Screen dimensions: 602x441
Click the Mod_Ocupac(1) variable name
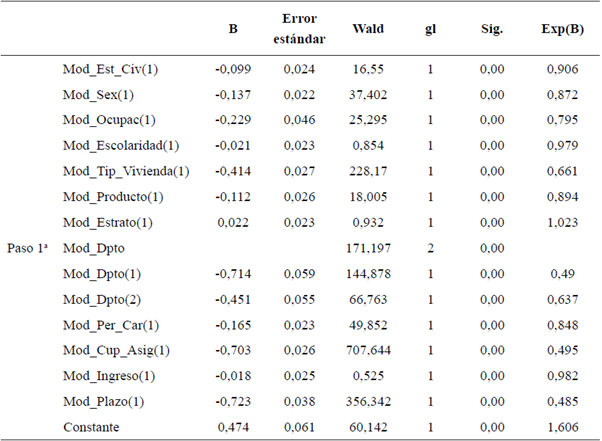click(x=110, y=120)
